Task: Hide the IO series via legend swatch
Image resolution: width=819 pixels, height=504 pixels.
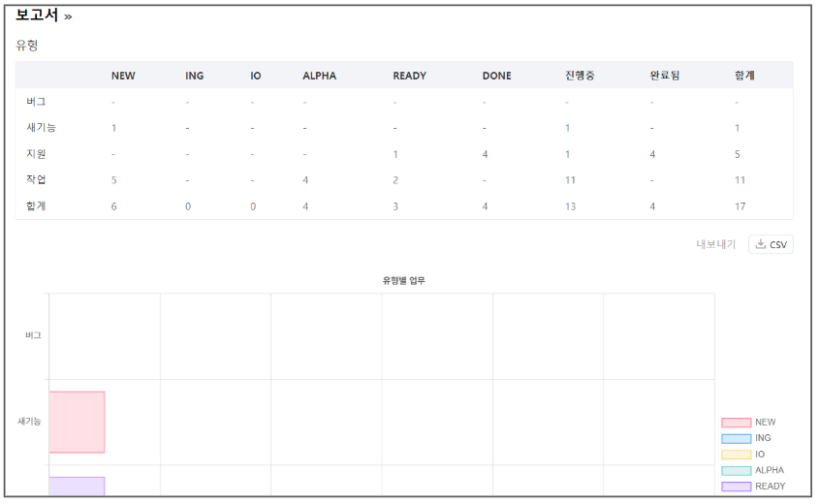Action: tap(736, 455)
